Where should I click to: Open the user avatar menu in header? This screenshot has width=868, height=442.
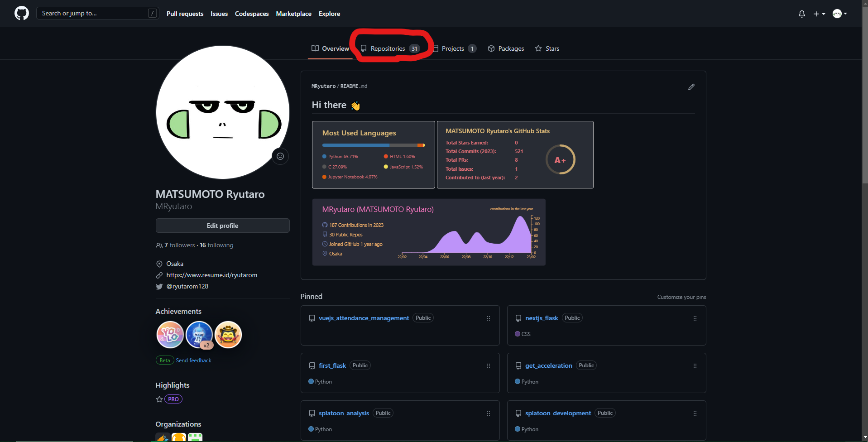[839, 14]
